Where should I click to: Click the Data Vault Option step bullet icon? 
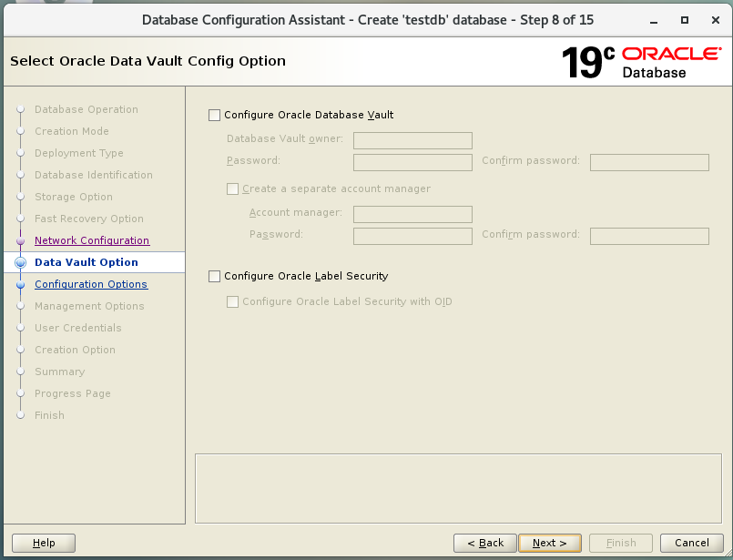point(20,263)
